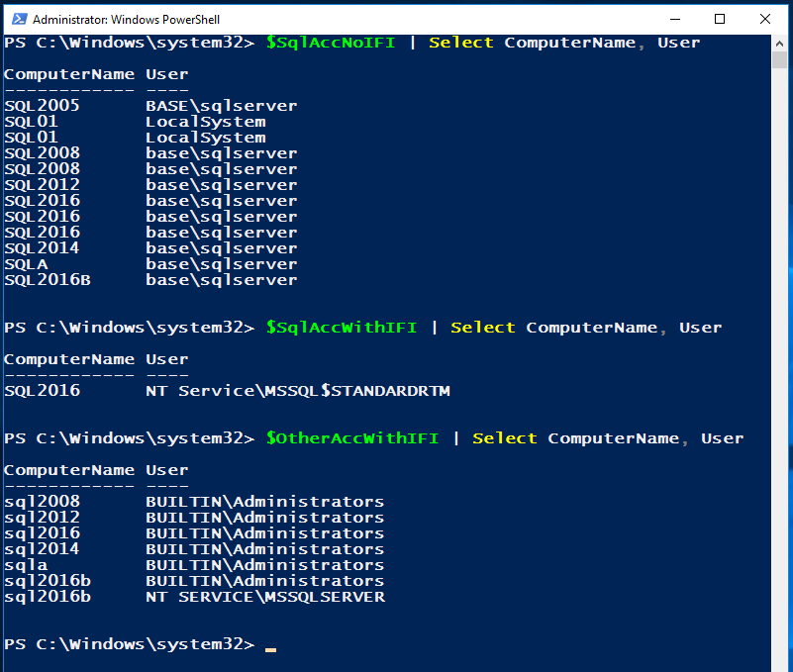The width and height of the screenshot is (793, 672).
Task: Click the uppercase BASE\sqlserver user entry
Action: [222, 106]
